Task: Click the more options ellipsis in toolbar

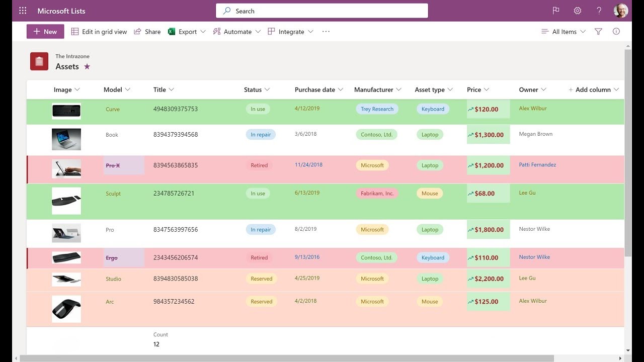Action: [x=326, y=31]
